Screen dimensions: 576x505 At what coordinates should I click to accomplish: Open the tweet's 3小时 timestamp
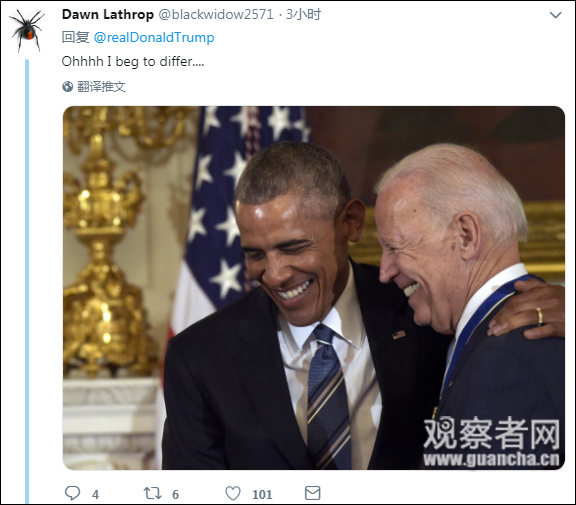click(303, 14)
